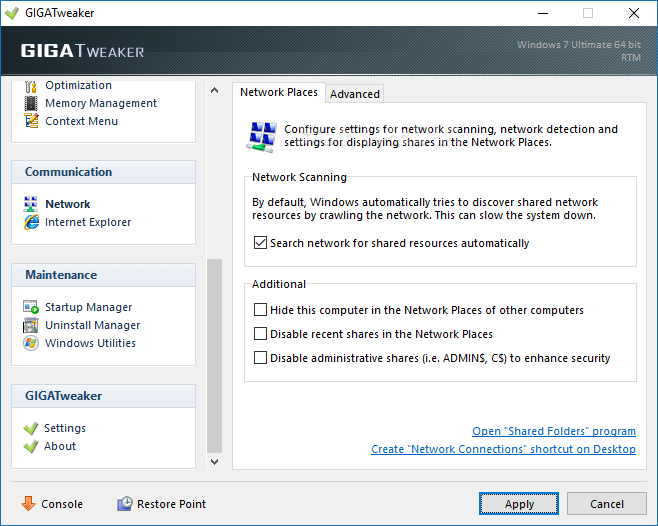The height and width of the screenshot is (526, 658).
Task: Select the Network Places tab
Action: coord(279,92)
